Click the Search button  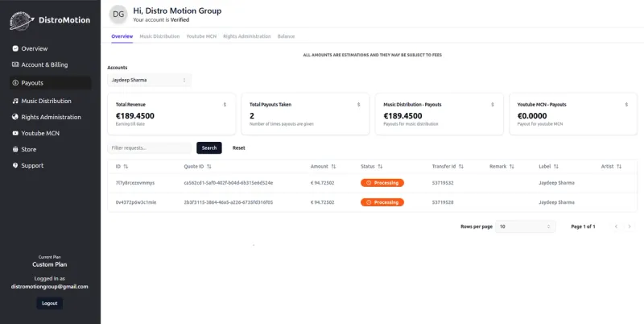[209, 148]
